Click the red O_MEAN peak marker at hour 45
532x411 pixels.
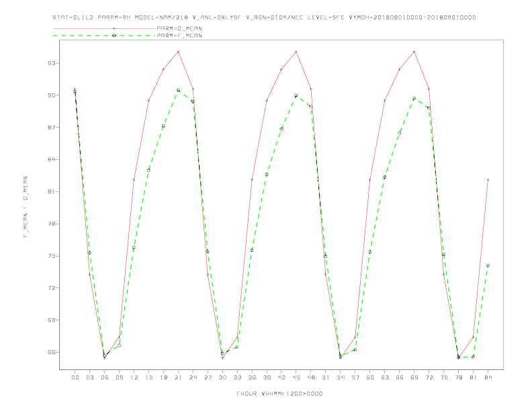coord(296,52)
